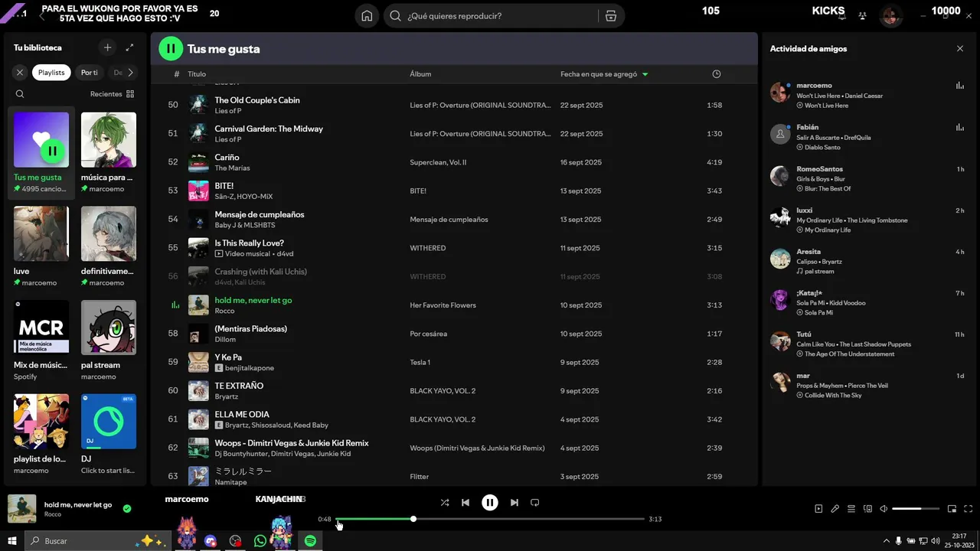Start the Spotify DJ
The image size is (980, 551).
click(x=109, y=422)
